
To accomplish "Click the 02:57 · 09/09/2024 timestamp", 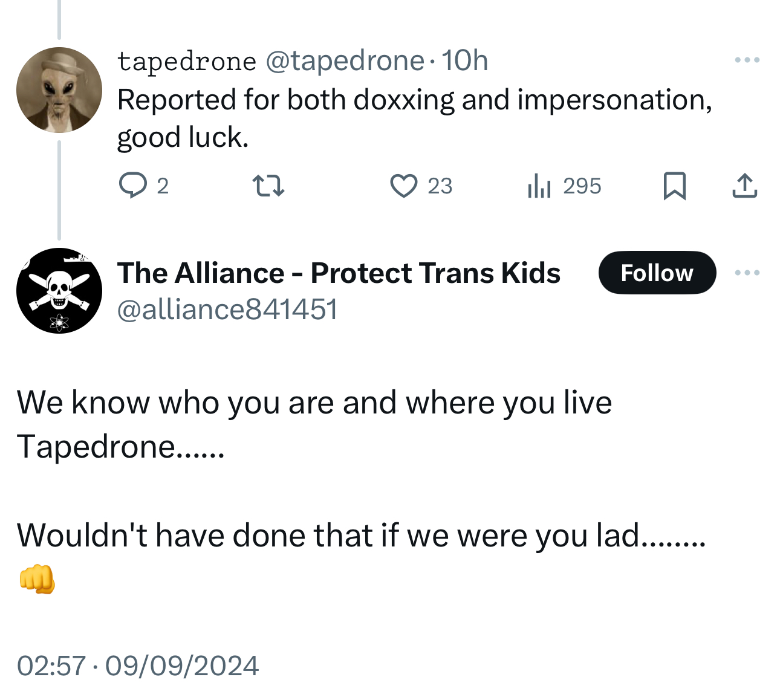I will [x=138, y=666].
